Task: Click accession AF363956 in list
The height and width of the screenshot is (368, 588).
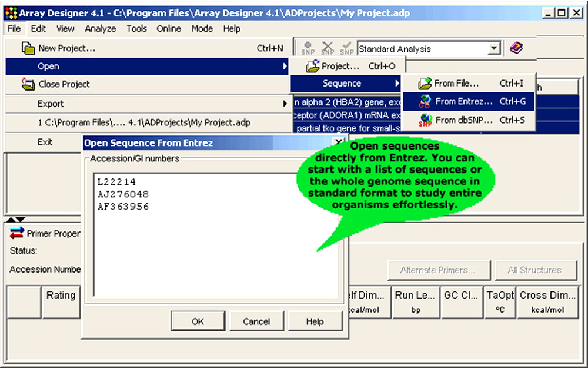Action: click(x=123, y=207)
